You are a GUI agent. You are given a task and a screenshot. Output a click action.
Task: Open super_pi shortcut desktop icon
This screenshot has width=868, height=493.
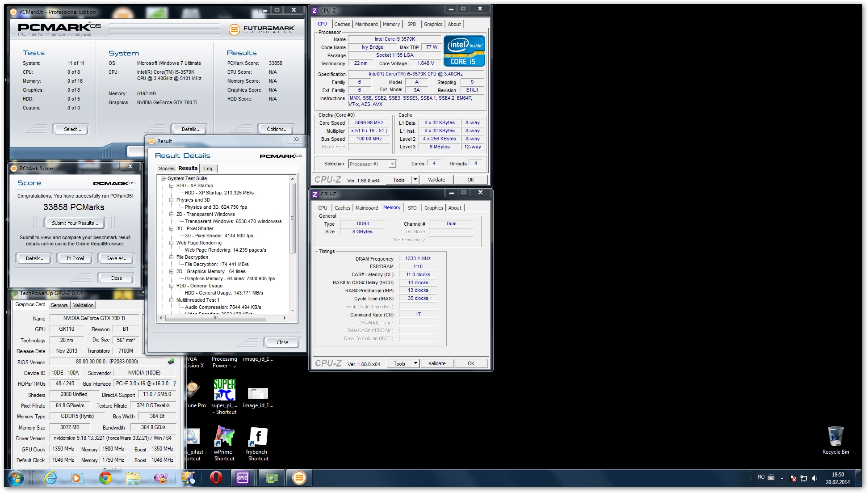pyautogui.click(x=224, y=397)
